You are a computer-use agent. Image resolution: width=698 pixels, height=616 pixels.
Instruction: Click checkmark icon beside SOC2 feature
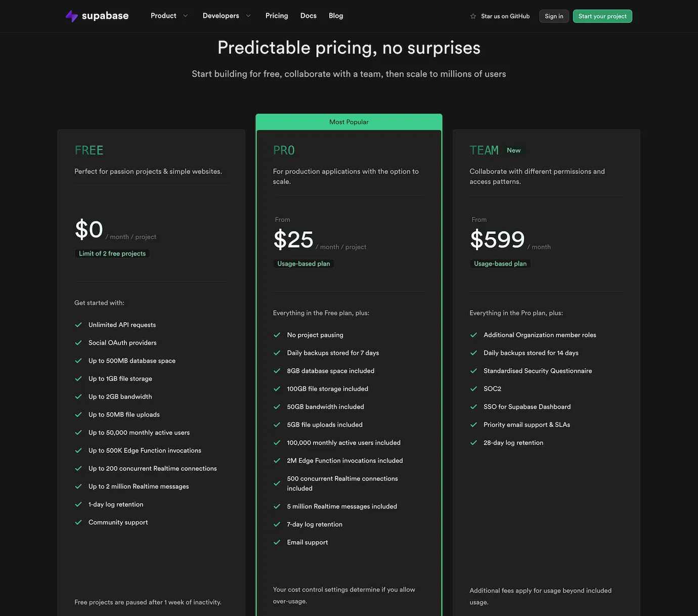pyautogui.click(x=473, y=389)
